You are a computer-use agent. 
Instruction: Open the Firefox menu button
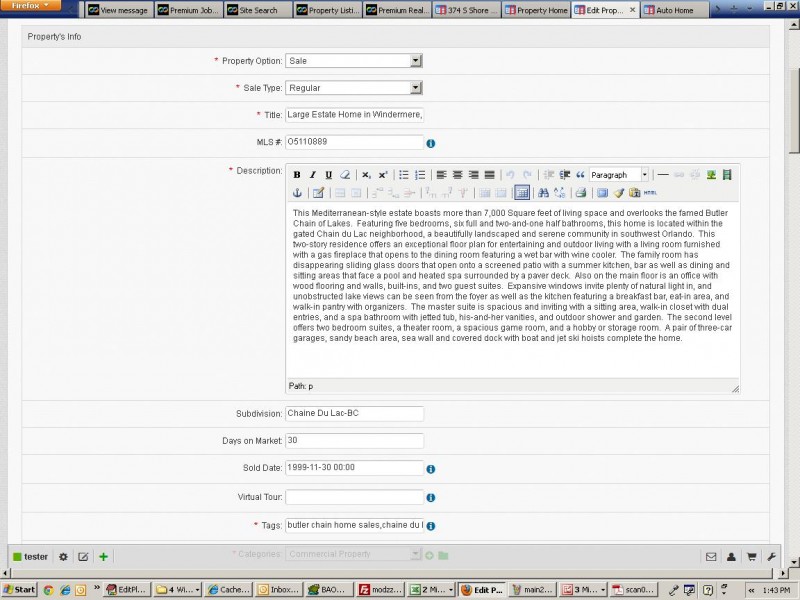[x=30, y=5]
